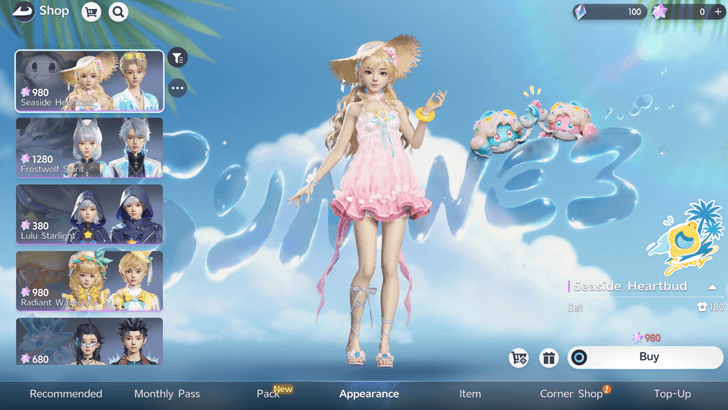This screenshot has width=728, height=410.
Task: Buy the Seaside Heartbud set
Action: click(645, 358)
